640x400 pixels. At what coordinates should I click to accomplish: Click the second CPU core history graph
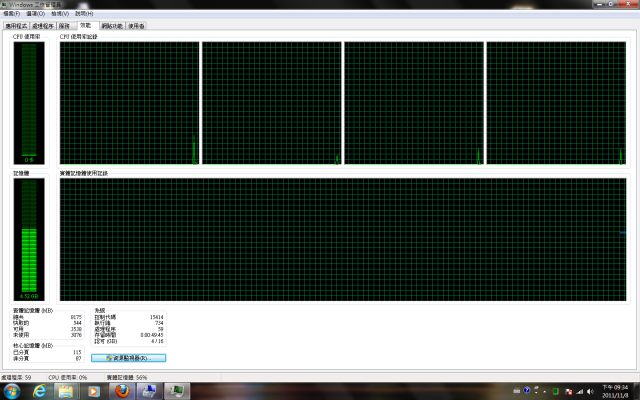tap(271, 103)
